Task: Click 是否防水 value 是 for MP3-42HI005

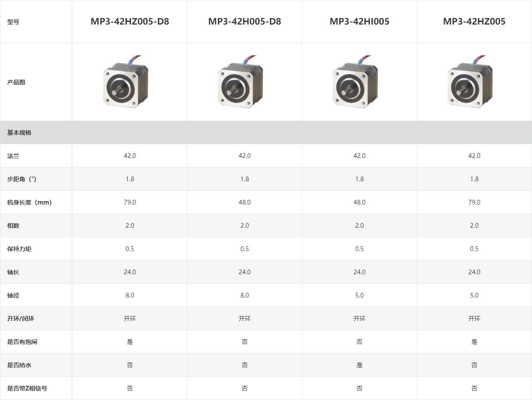Action: tap(360, 365)
